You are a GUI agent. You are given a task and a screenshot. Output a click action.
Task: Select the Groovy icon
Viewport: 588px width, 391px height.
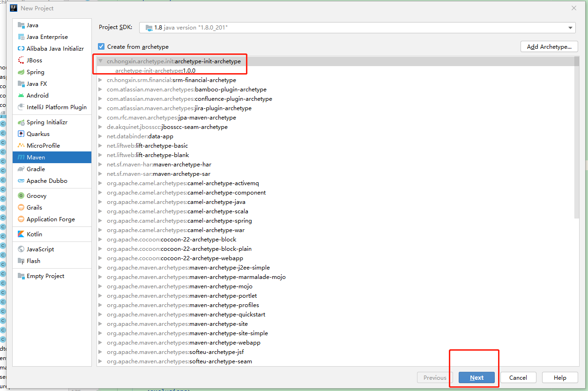point(21,196)
